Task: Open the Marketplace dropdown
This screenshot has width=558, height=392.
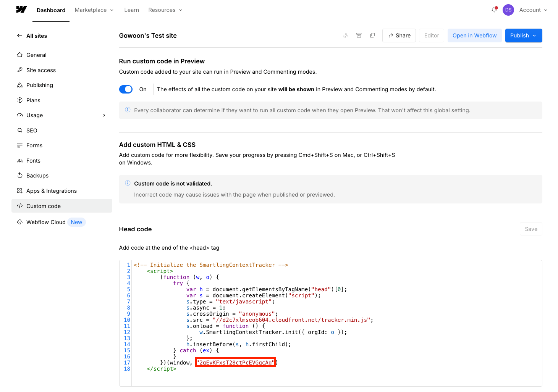Action: click(94, 10)
